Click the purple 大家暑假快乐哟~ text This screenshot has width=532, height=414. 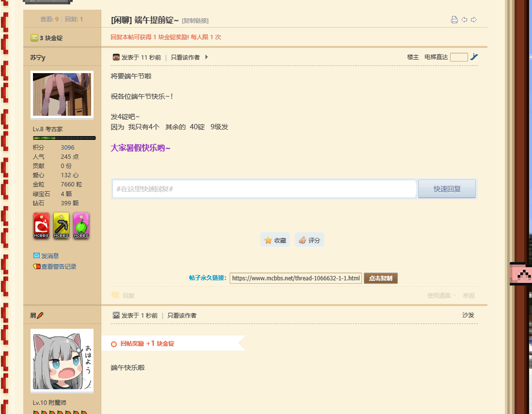pos(141,148)
